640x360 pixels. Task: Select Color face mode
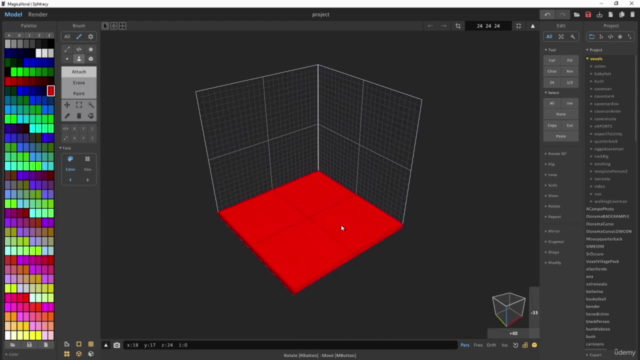pyautogui.click(x=70, y=169)
